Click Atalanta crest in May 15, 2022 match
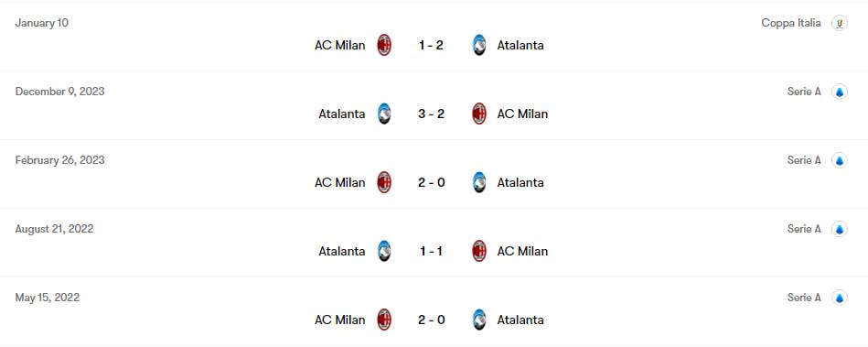This screenshot has width=868, height=347. pos(479,320)
